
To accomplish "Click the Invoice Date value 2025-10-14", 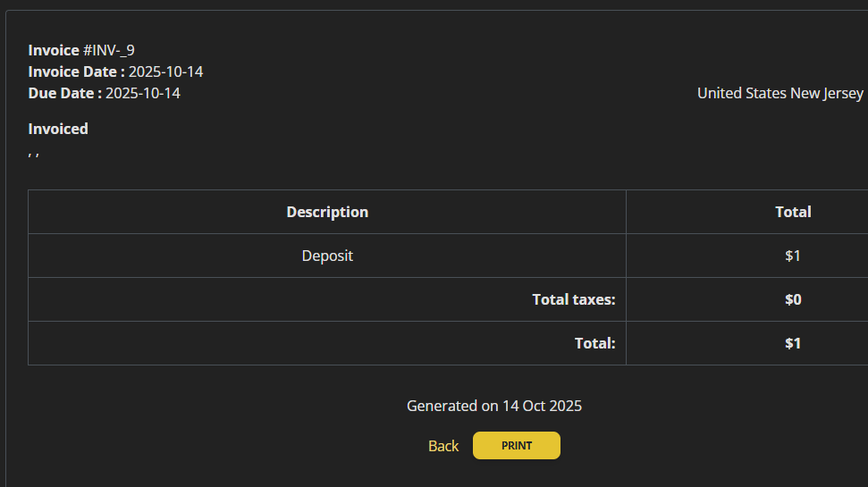I will click(165, 71).
